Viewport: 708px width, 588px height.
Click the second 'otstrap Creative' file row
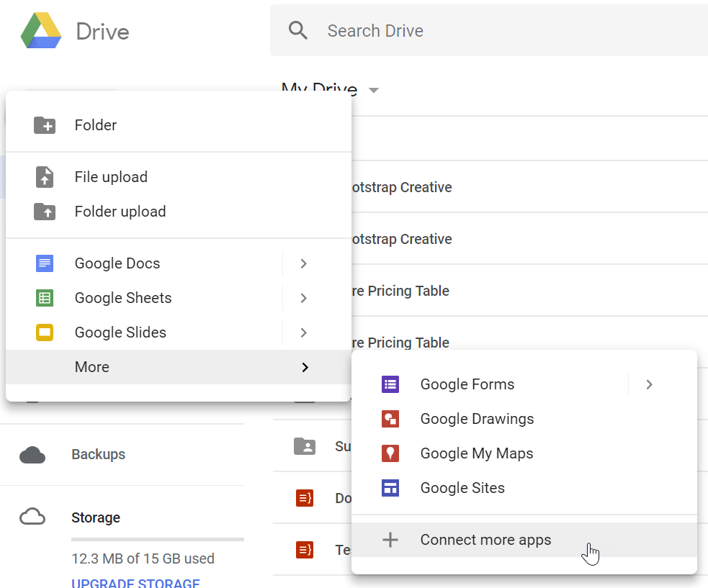pyautogui.click(x=529, y=239)
